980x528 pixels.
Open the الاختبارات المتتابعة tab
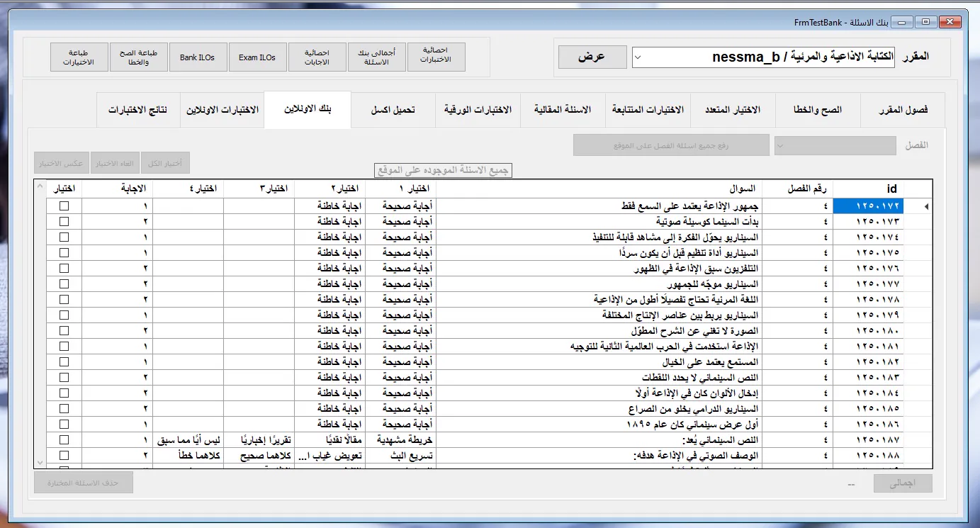(x=647, y=110)
